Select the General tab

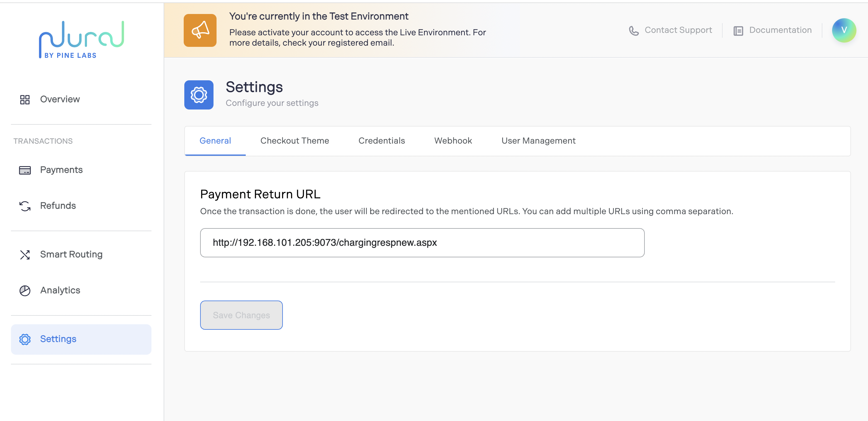point(215,141)
